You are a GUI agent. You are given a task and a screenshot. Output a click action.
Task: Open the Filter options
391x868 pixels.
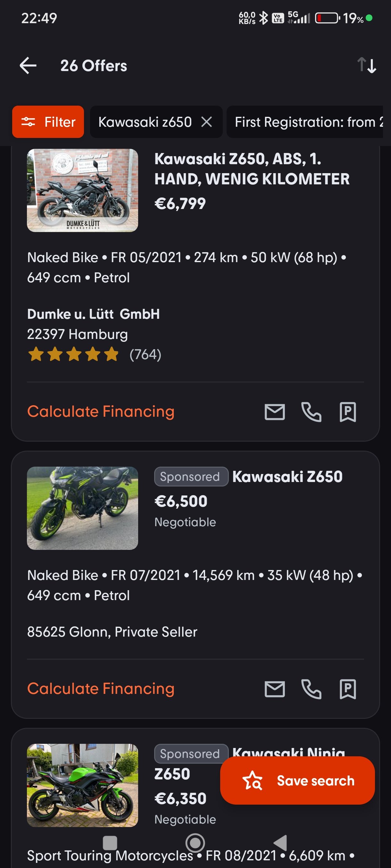point(48,122)
